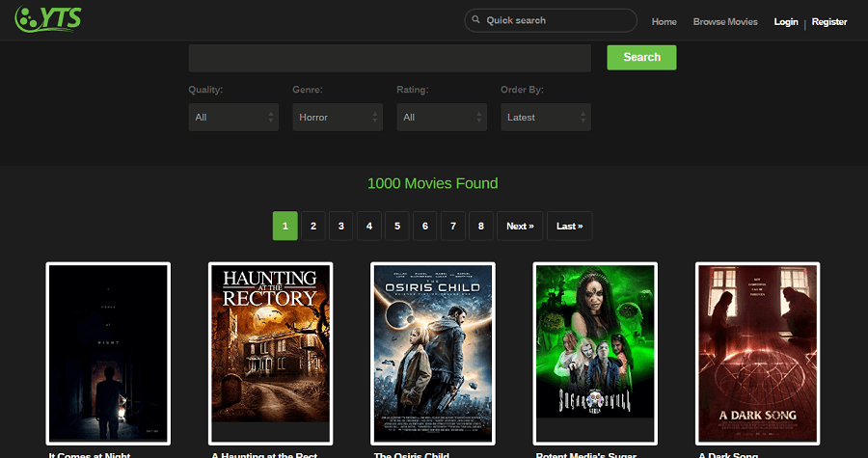
Task: Open the Register link
Action: (x=829, y=21)
